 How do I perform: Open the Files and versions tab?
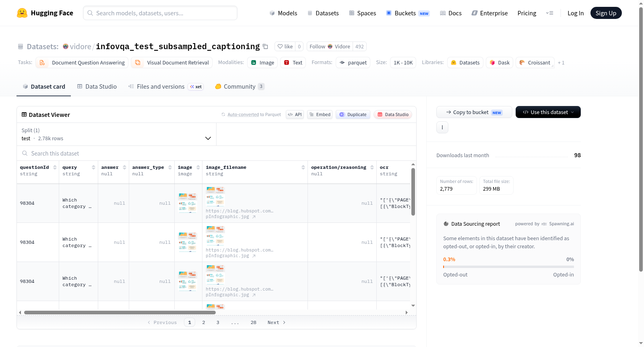(x=165, y=87)
